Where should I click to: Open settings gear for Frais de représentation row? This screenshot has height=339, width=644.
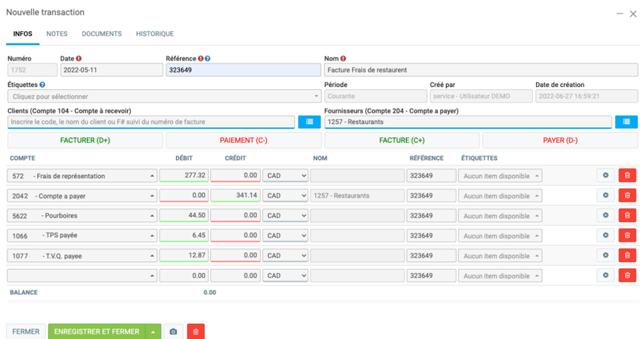[605, 175]
